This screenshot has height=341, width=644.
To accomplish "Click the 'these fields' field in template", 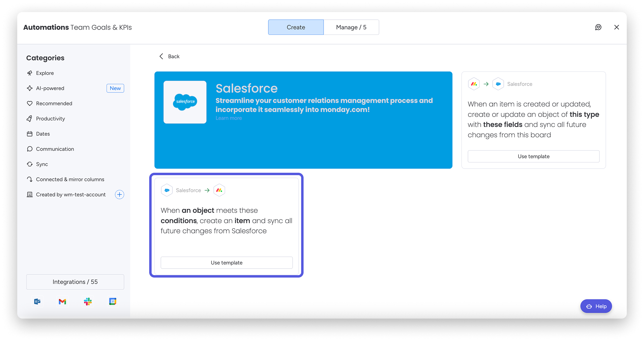I will pyautogui.click(x=503, y=124).
